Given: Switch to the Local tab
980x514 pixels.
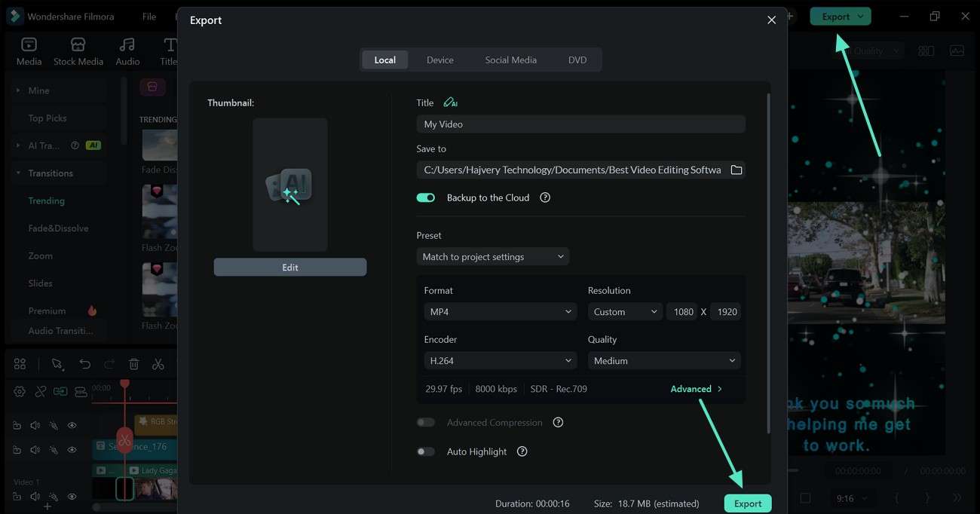Looking at the screenshot, I should (385, 60).
